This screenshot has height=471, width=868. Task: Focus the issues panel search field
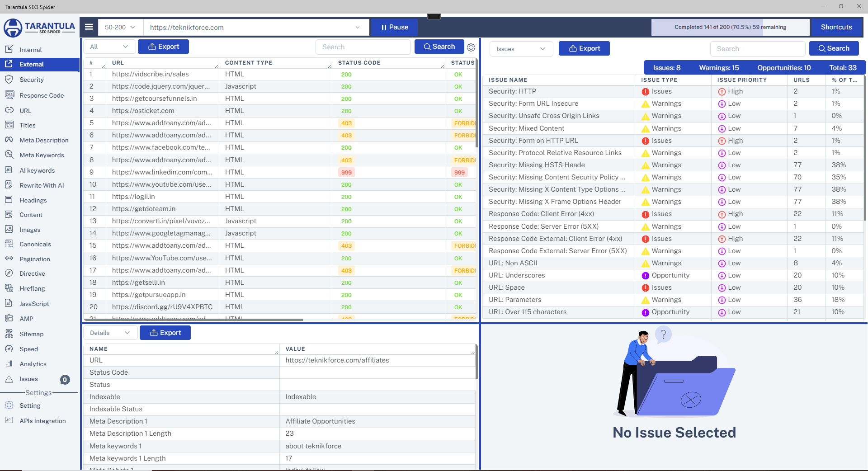coord(758,49)
